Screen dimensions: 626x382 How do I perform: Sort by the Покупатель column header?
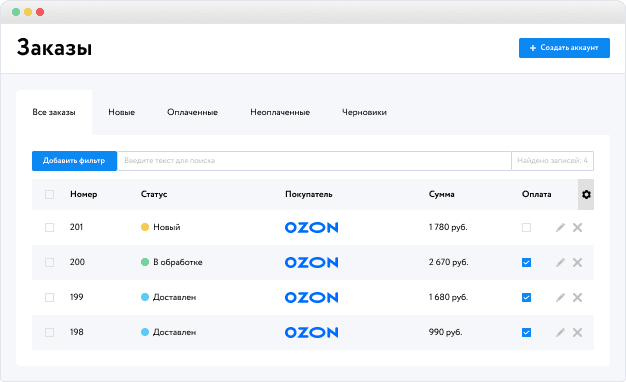(309, 194)
